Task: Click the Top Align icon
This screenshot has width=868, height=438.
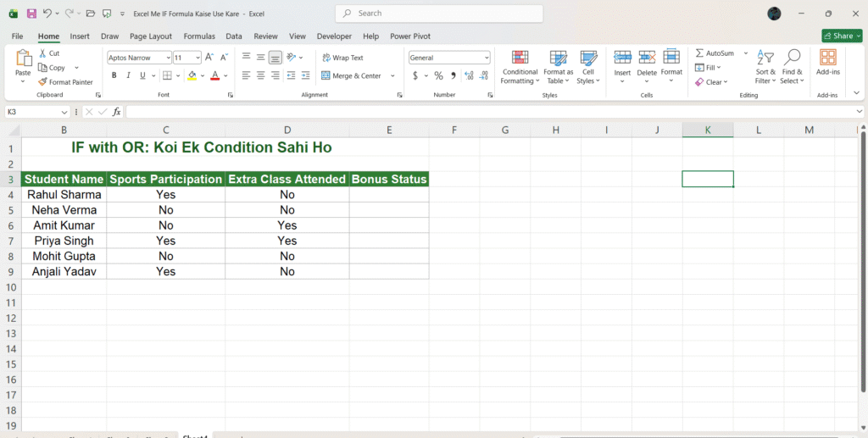Action: point(246,57)
